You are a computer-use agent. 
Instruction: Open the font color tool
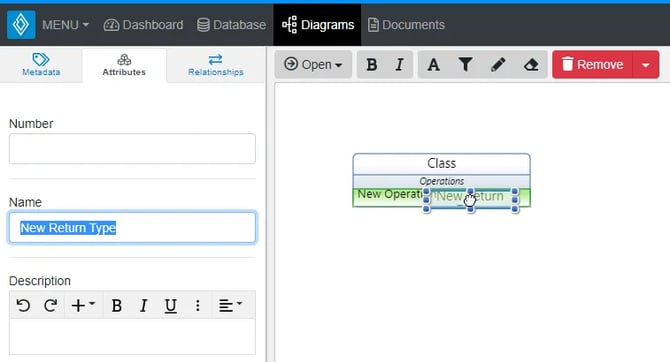click(x=434, y=65)
